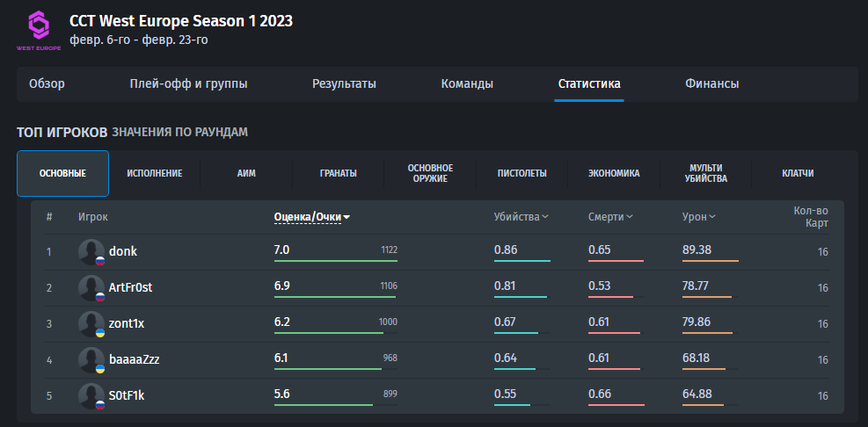Click zont1x's rating value 6.2

coord(281,322)
